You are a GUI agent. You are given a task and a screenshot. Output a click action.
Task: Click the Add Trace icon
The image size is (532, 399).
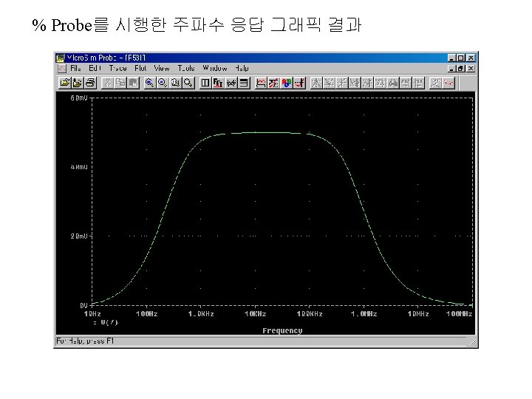(261, 83)
